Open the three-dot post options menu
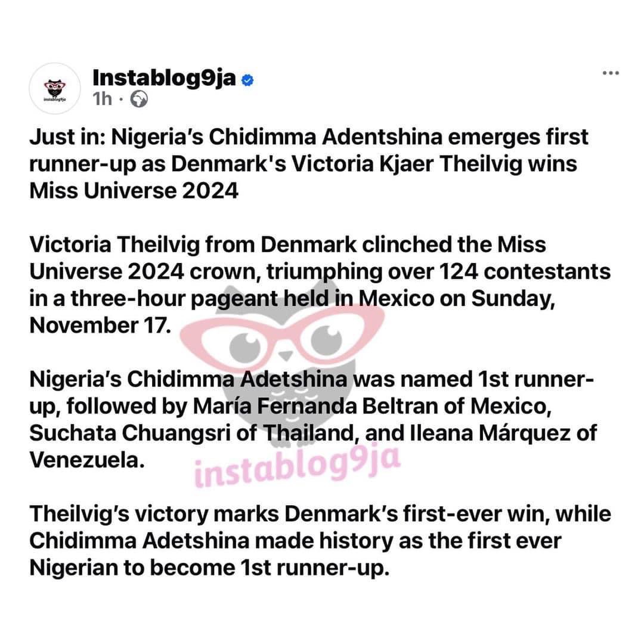The height and width of the screenshot is (644, 644). click(610, 73)
